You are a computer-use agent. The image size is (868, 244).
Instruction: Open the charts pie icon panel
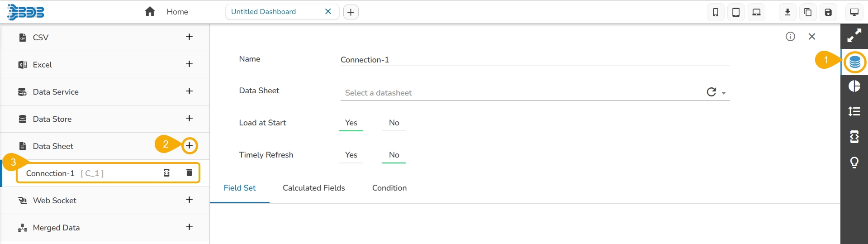854,86
